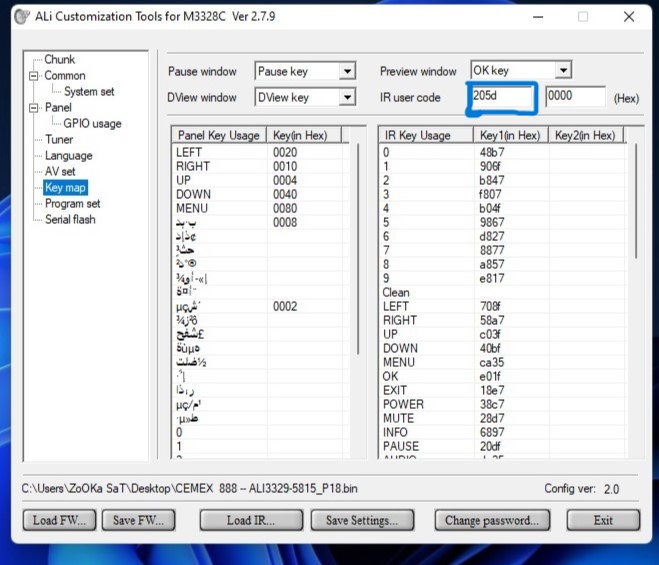Click the Save Settings... button
659x565 pixels.
[362, 520]
